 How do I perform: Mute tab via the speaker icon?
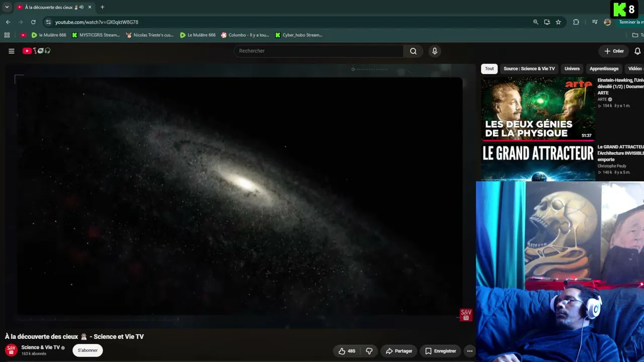tap(82, 7)
